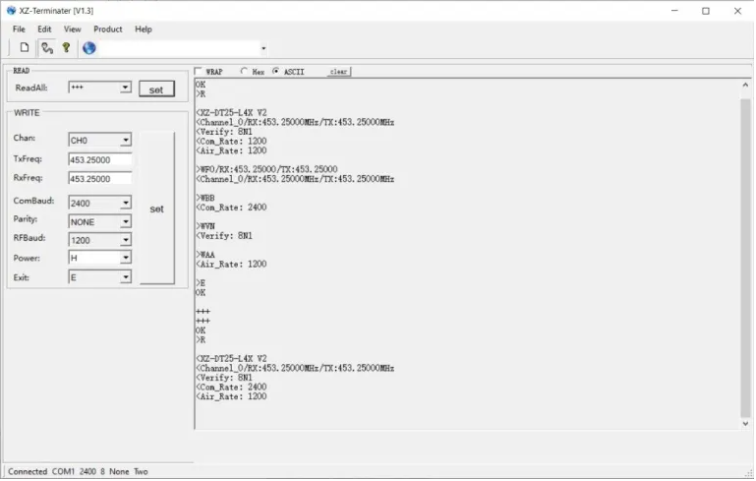This screenshot has height=481, width=756.
Task: Click the XZ-Terminater app icon in title bar
Action: [x=11, y=10]
